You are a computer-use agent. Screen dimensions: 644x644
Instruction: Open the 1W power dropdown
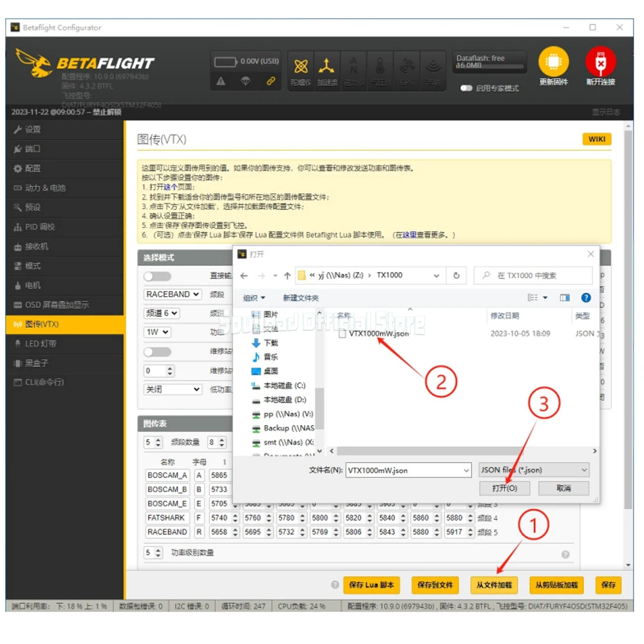(157, 332)
